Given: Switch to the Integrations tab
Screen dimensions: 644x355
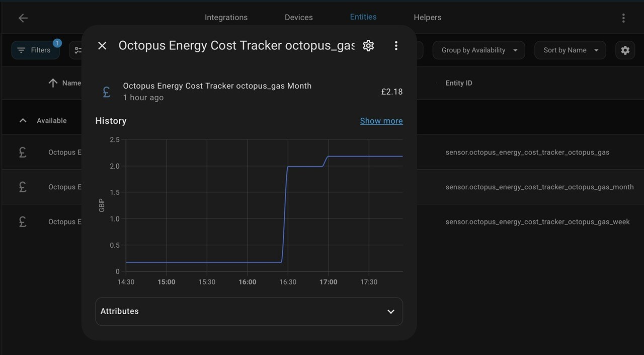Looking at the screenshot, I should point(226,17).
